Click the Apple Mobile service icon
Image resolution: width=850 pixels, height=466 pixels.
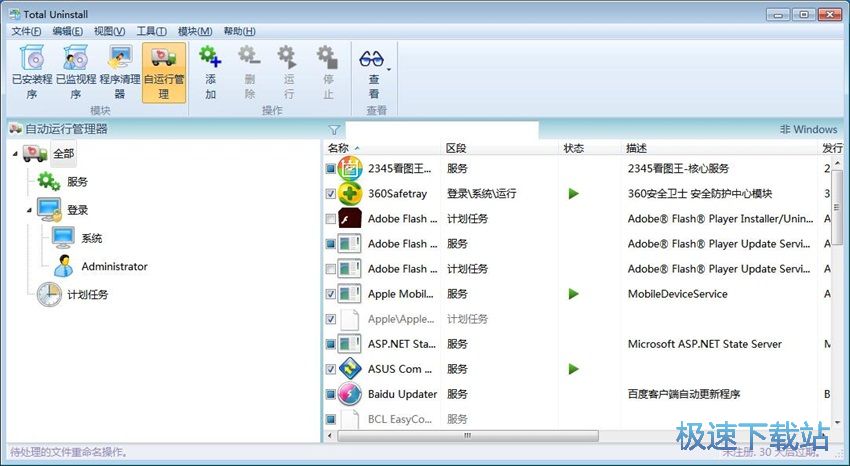pos(350,294)
